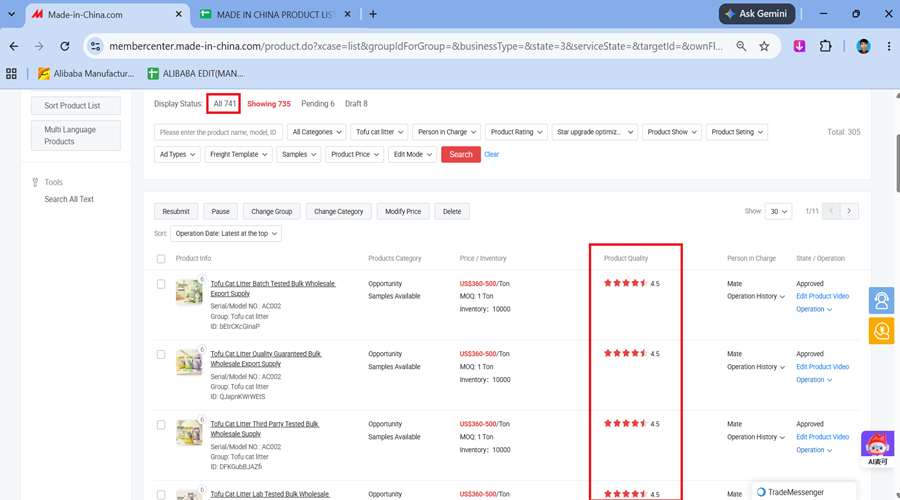
Task: Expand the Product Seting dropdown
Action: pos(737,132)
